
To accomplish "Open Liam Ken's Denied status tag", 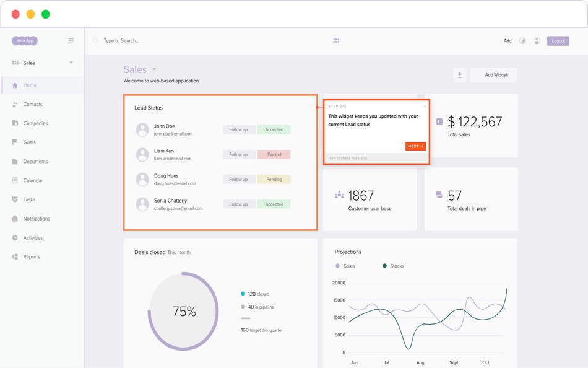I will click(274, 154).
